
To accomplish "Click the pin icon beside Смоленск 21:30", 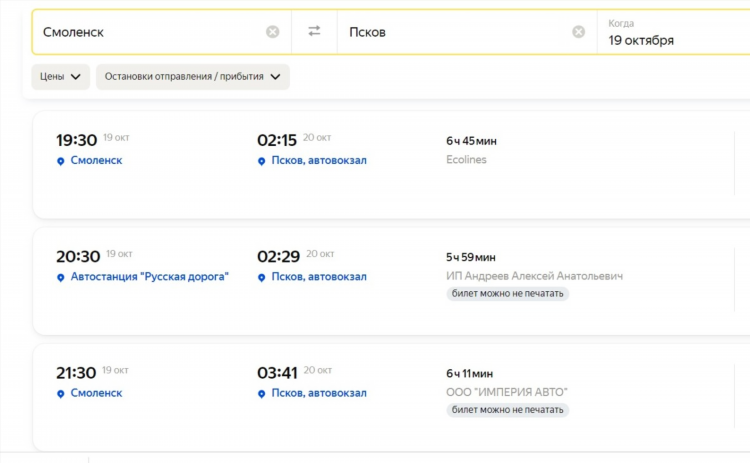I will 61,394.
